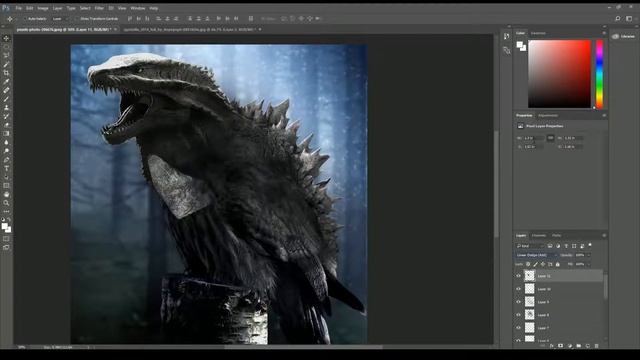This screenshot has width=640, height=360.
Task: Select the Hand tool
Action: 6,194
